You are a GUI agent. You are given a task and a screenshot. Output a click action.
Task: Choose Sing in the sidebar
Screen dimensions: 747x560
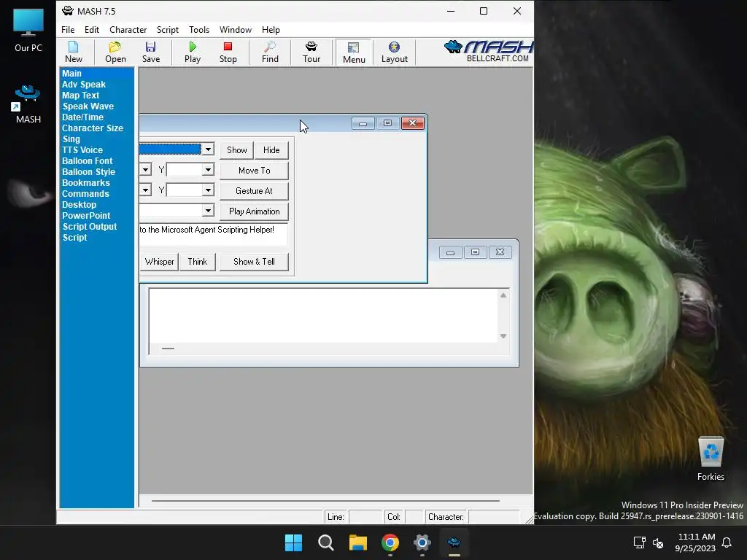click(71, 139)
